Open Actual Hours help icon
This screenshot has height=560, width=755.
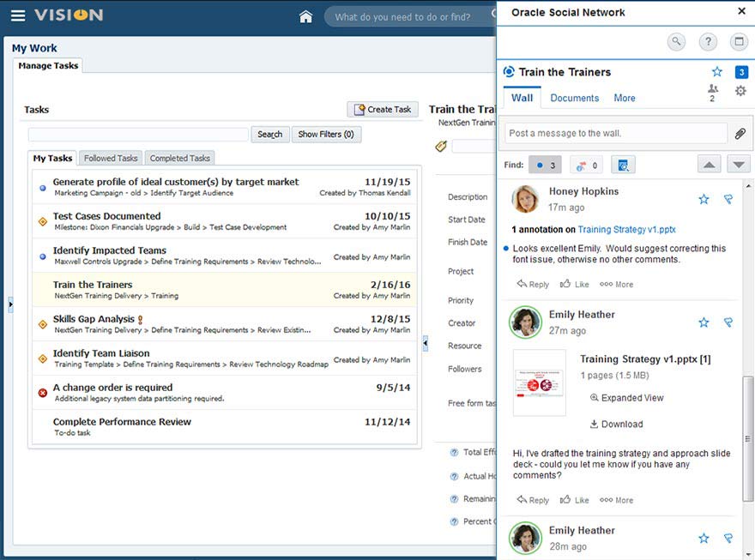point(454,476)
